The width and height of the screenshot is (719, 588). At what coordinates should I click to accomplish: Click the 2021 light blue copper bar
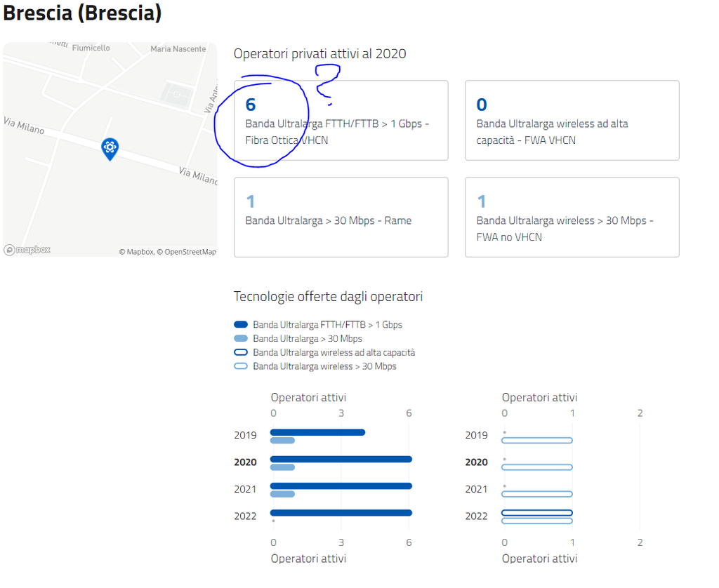click(282, 494)
